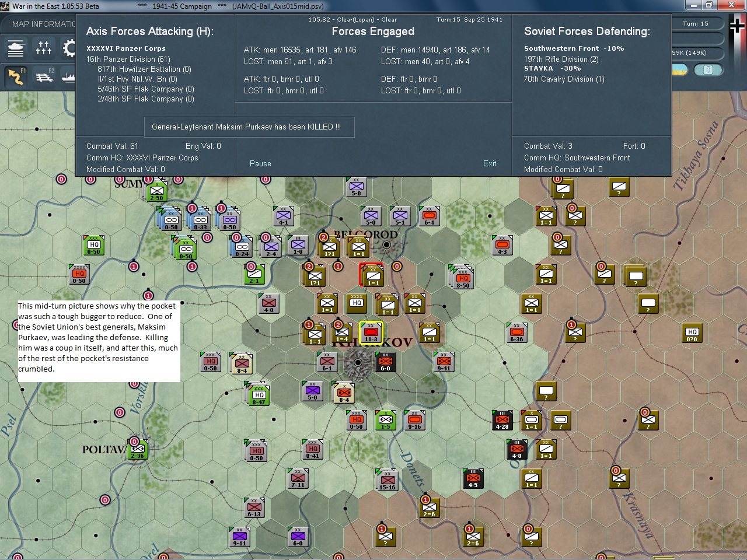Select the 4-3 panzer counter
This screenshot has height=560, width=747.
(502, 246)
